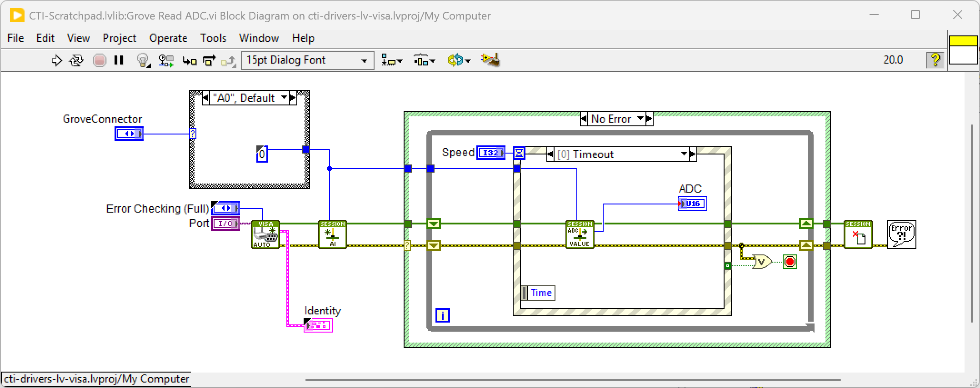980x388 pixels.
Task: Open the Project menu
Action: 119,38
